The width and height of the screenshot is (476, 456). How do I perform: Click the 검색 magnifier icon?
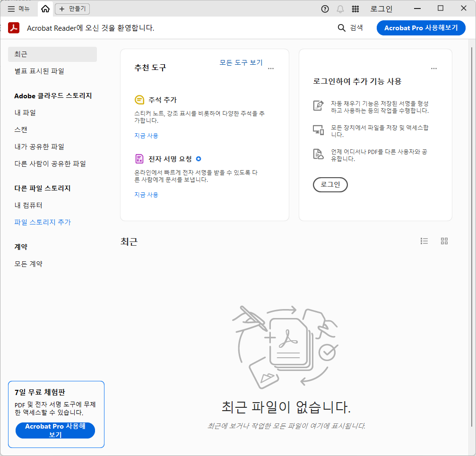tap(341, 27)
